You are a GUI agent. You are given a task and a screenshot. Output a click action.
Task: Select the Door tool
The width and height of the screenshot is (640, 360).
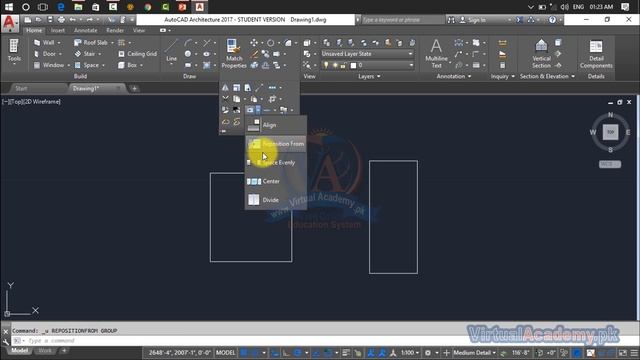(x=45, y=54)
